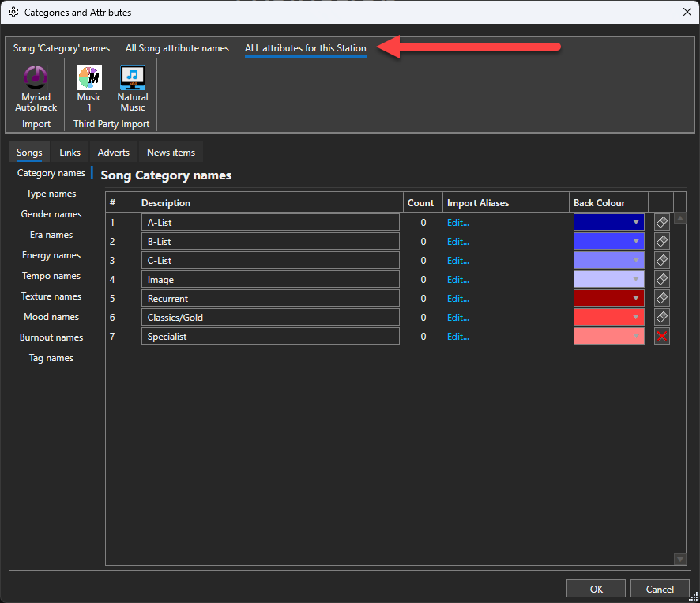Choose Mood names from the side list
This screenshot has height=603, width=700.
tap(51, 317)
